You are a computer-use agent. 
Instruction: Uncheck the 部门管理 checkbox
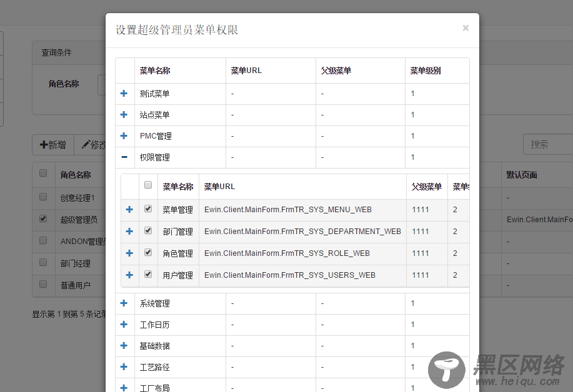[148, 231]
